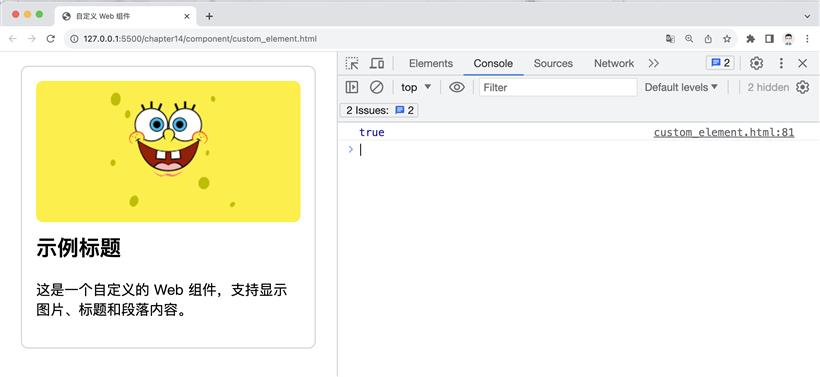Clear the console with the circle-slash icon
Image resolution: width=820 pixels, height=377 pixels.
pyautogui.click(x=377, y=87)
